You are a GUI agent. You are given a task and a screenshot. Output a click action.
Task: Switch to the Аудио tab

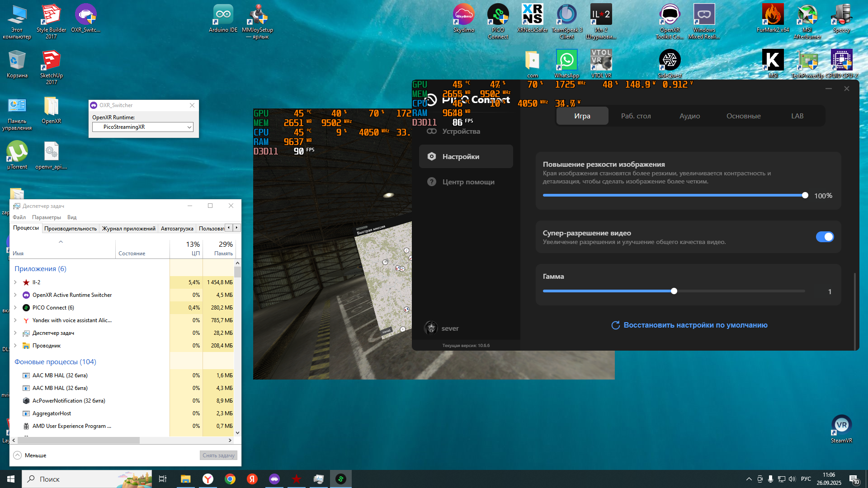[689, 116]
